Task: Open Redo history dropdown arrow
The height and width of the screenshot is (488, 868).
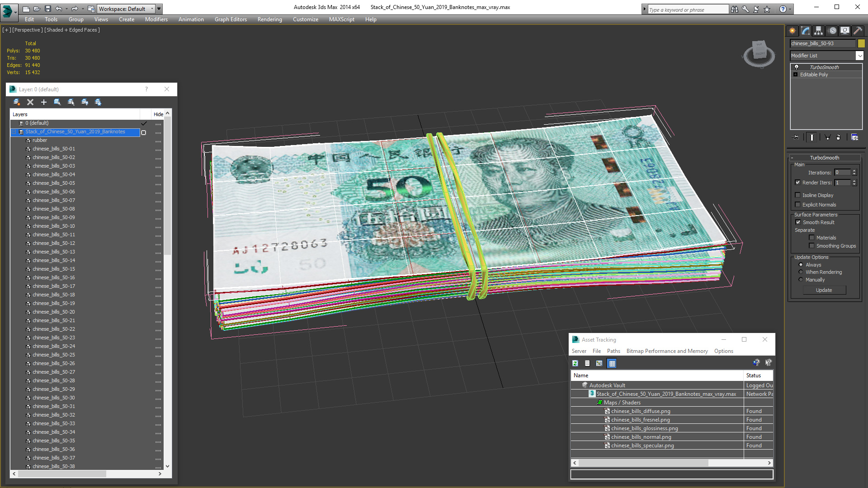Action: (x=82, y=9)
